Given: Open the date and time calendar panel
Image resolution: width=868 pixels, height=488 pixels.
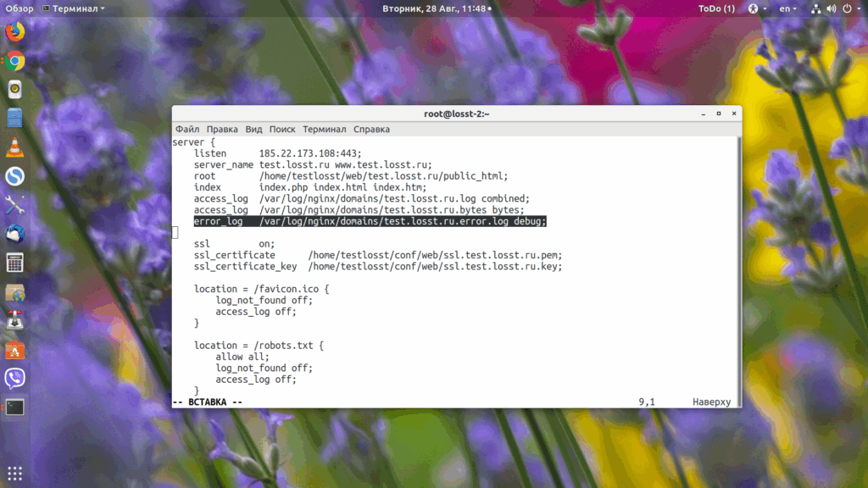Looking at the screenshot, I should (437, 8).
